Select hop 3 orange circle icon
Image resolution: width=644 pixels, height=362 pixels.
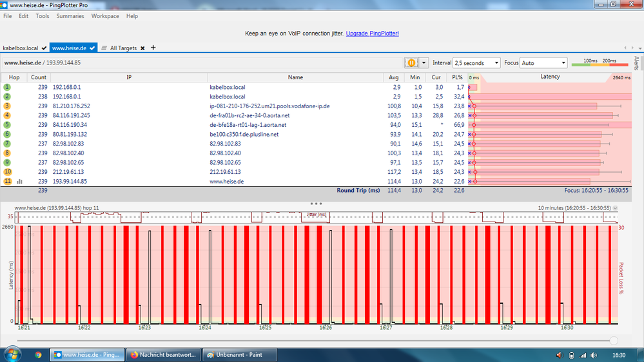[x=7, y=106]
